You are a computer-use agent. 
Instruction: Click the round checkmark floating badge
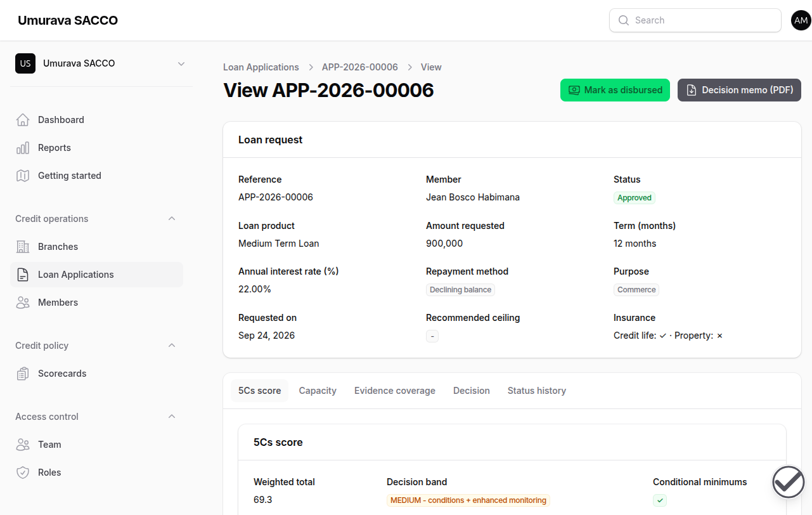coord(789,482)
